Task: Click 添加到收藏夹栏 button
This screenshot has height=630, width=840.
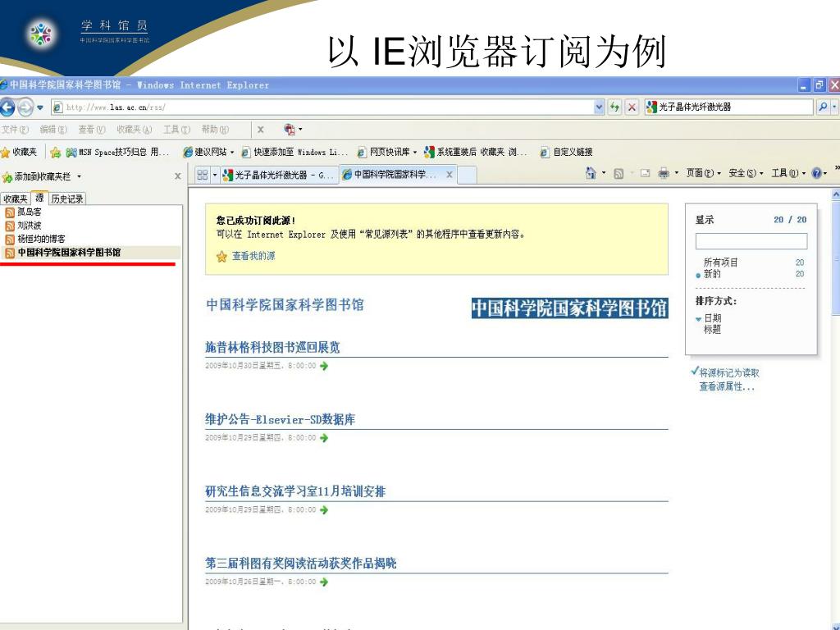Action: tap(36, 177)
